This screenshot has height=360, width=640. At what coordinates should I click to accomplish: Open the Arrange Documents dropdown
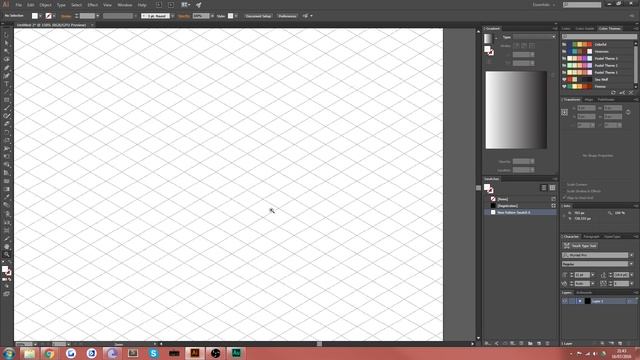pyautogui.click(x=185, y=5)
